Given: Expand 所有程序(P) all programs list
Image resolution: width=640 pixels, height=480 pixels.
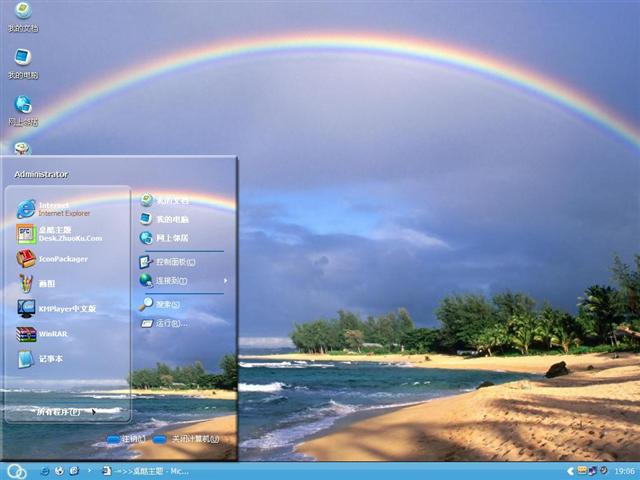Looking at the screenshot, I should click(67, 412).
